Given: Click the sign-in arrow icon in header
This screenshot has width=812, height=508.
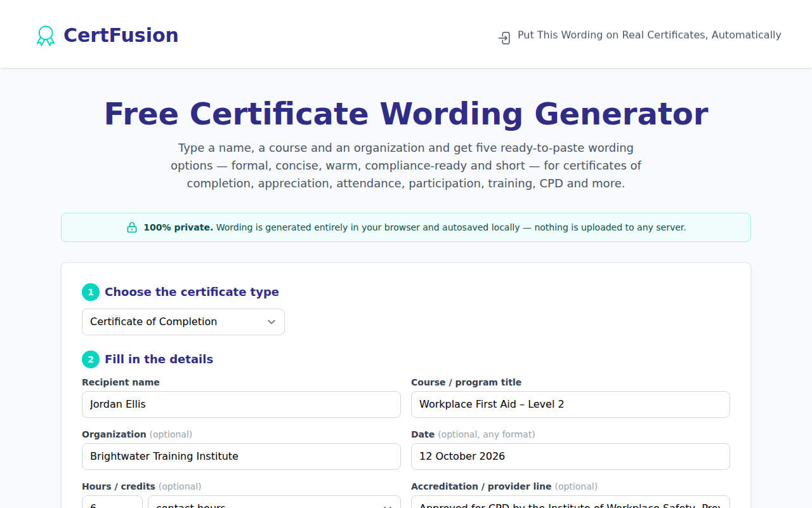Looking at the screenshot, I should [504, 38].
